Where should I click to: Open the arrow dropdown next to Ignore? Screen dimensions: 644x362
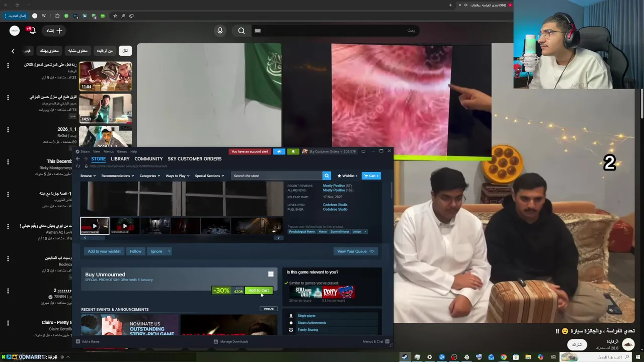(169, 251)
